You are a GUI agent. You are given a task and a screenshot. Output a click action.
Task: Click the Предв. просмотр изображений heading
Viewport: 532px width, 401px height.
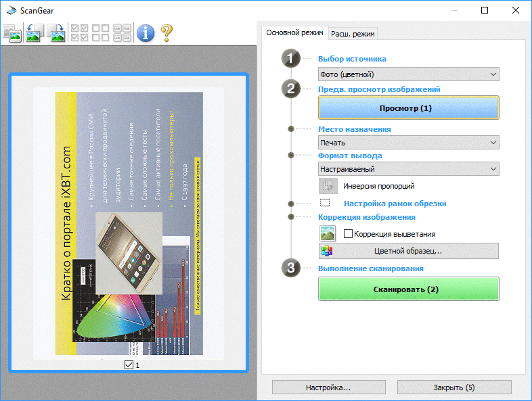pyautogui.click(x=379, y=89)
